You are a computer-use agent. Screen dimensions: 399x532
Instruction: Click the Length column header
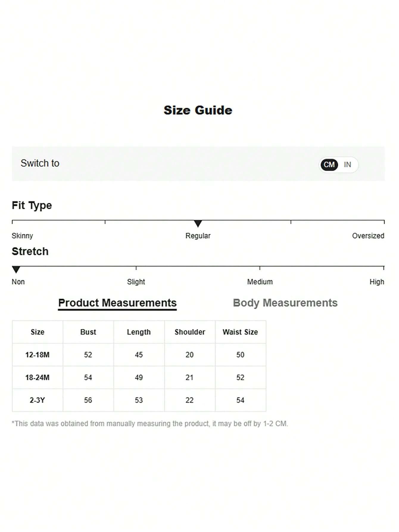pyautogui.click(x=139, y=332)
